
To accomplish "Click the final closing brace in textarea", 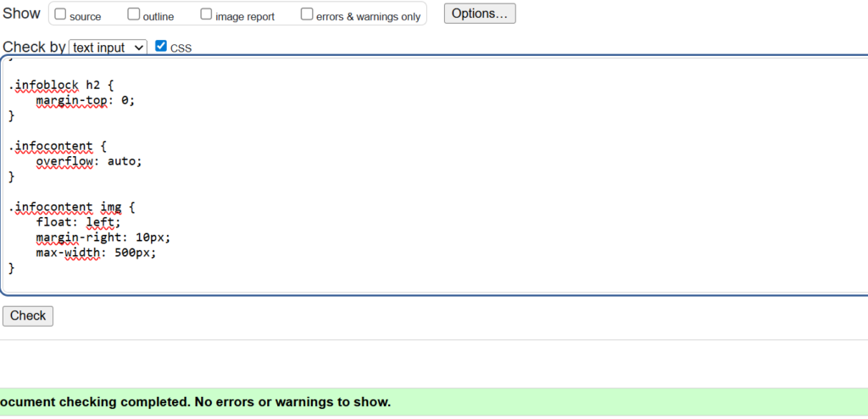I will (x=12, y=268).
